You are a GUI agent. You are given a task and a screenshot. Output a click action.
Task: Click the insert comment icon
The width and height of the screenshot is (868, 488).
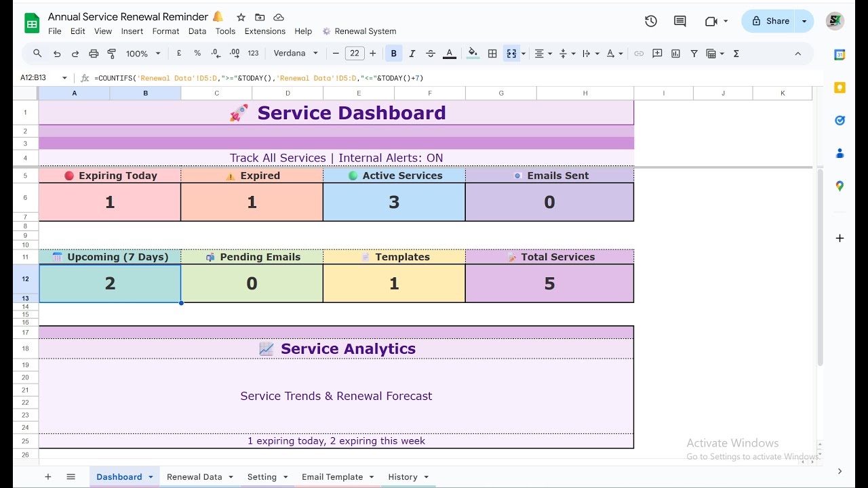(657, 54)
